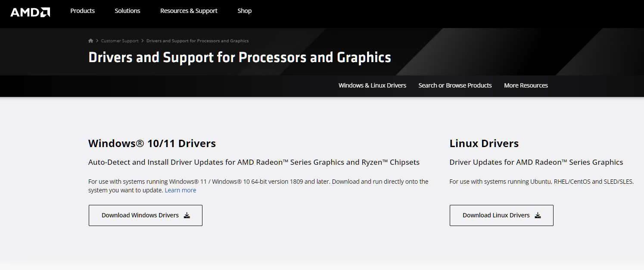Viewport: 644px width, 270px height.
Task: Click the AMD logo
Action: (30, 12)
